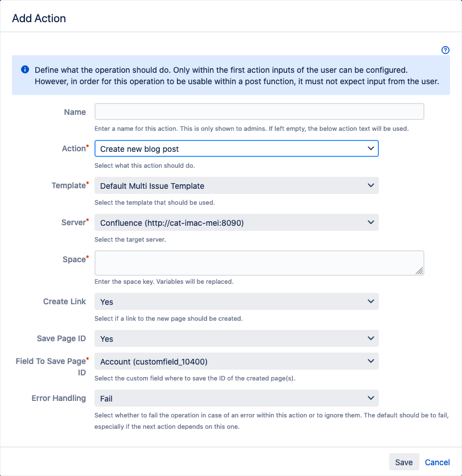The height and width of the screenshot is (476, 462).
Task: Open the Template dropdown
Action: (236, 185)
